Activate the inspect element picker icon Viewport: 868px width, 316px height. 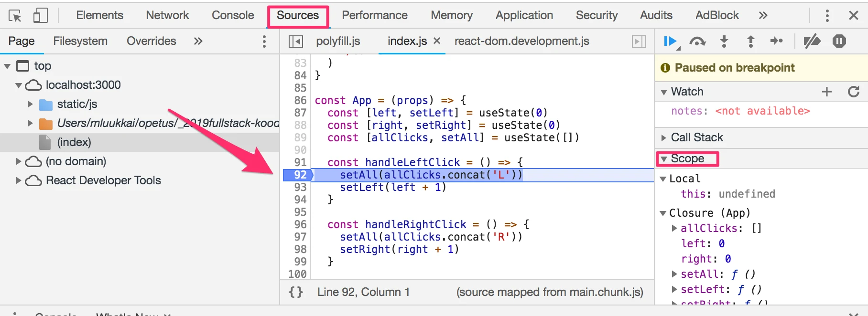coord(15,16)
